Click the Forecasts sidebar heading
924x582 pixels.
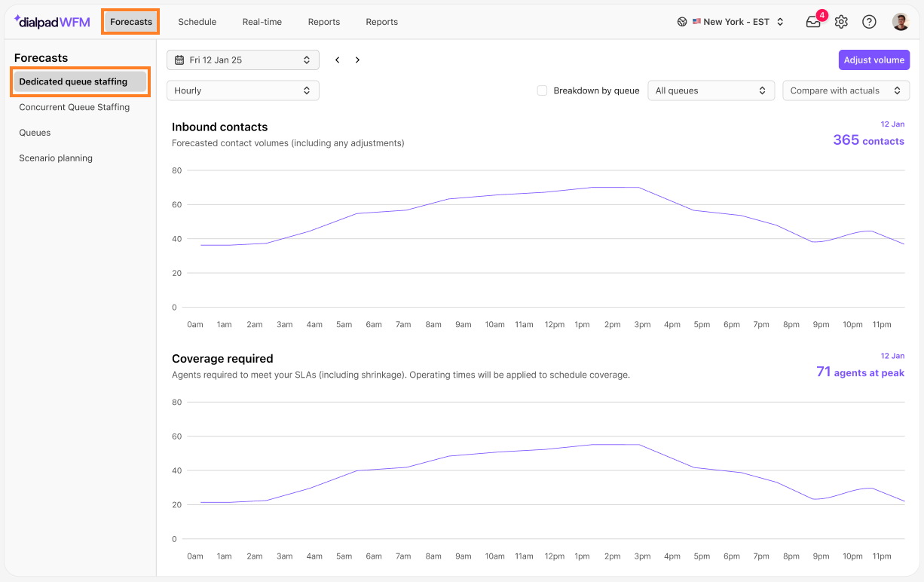click(41, 58)
